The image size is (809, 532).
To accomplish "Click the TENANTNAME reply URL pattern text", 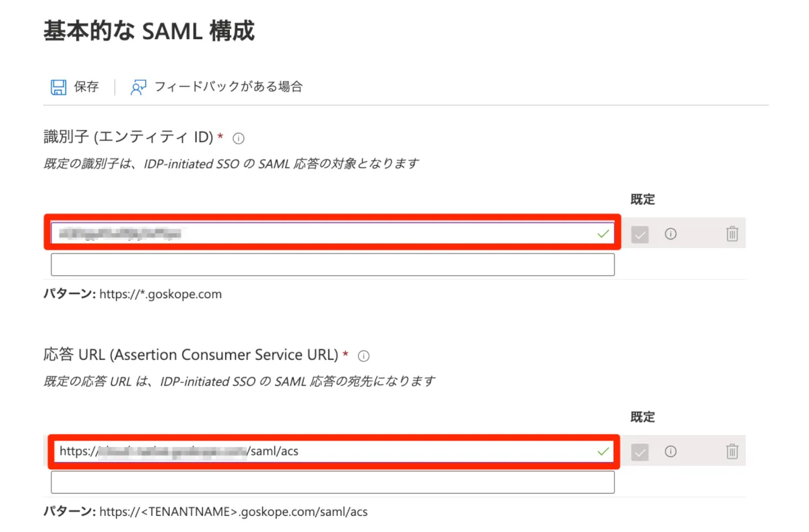I will click(x=233, y=512).
